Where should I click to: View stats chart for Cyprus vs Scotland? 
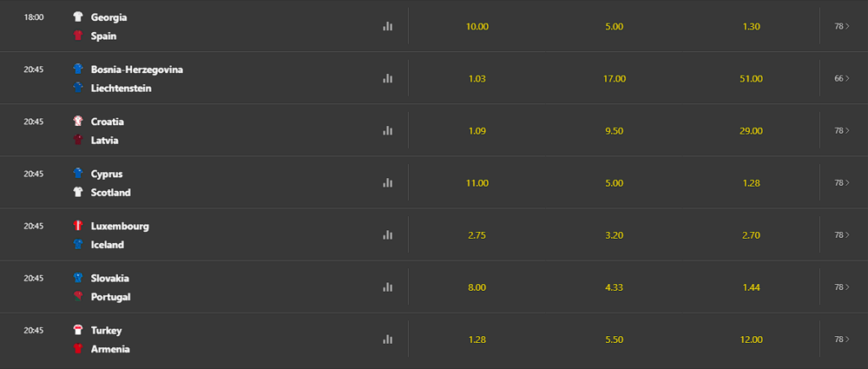click(x=388, y=182)
